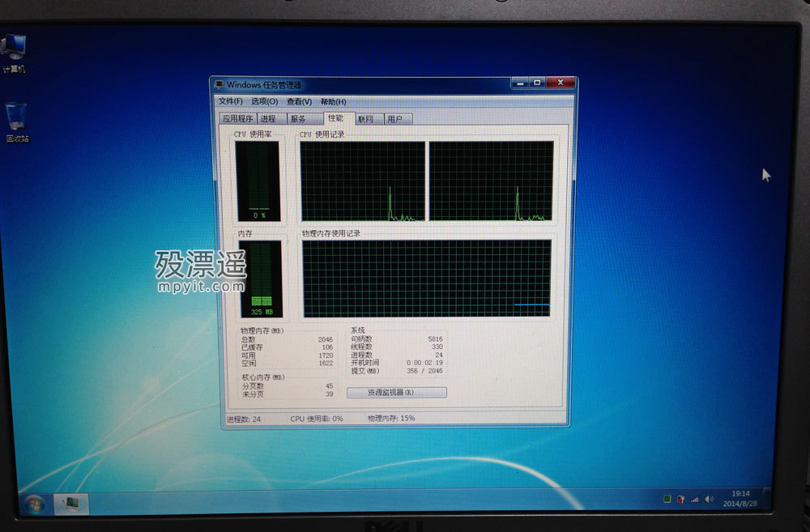This screenshot has width=810, height=532.
Task: Select the 回收站 recycle bin icon
Action: (x=16, y=122)
